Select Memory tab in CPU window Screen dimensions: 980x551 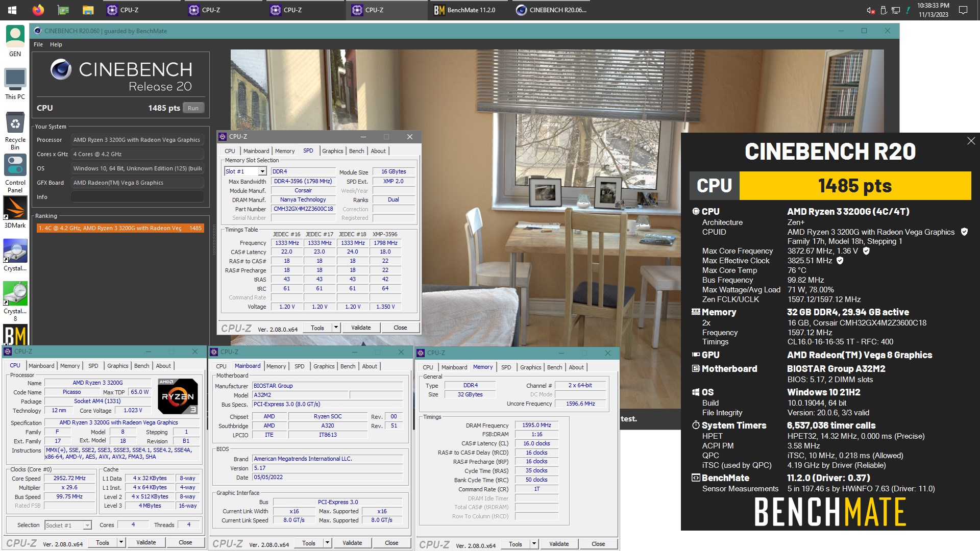tap(70, 366)
